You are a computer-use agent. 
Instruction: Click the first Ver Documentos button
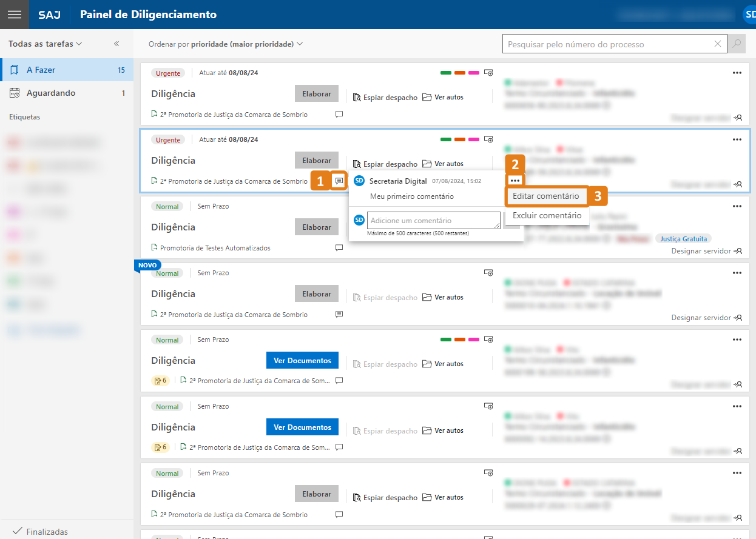(x=302, y=360)
